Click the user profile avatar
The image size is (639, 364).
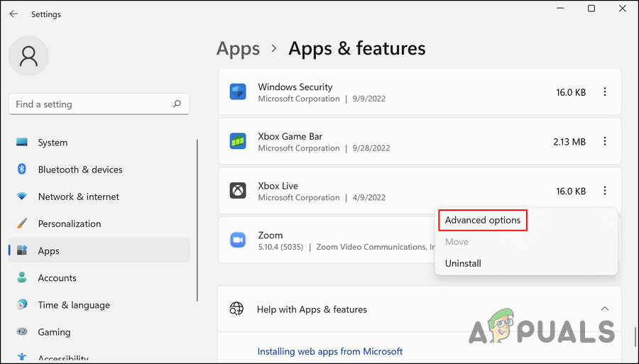pyautogui.click(x=28, y=56)
